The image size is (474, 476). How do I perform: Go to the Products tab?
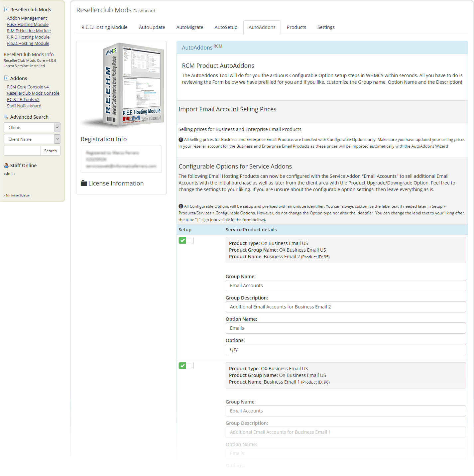click(x=296, y=27)
